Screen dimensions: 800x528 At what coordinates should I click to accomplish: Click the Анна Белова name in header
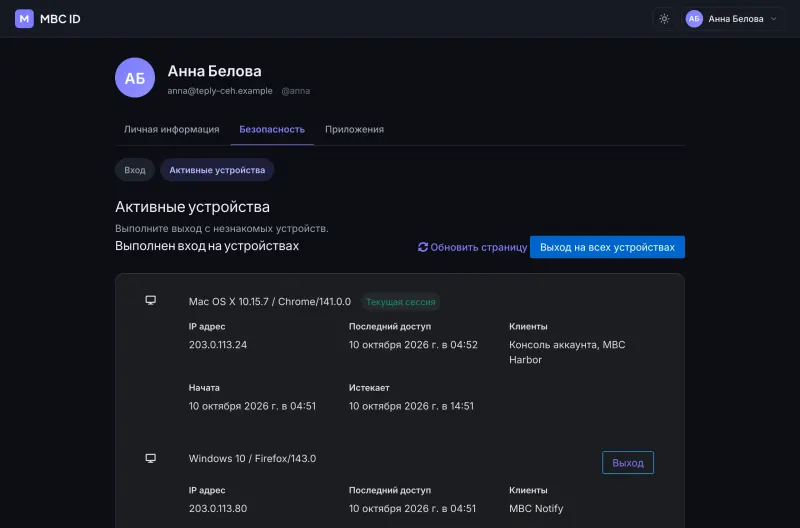click(736, 19)
